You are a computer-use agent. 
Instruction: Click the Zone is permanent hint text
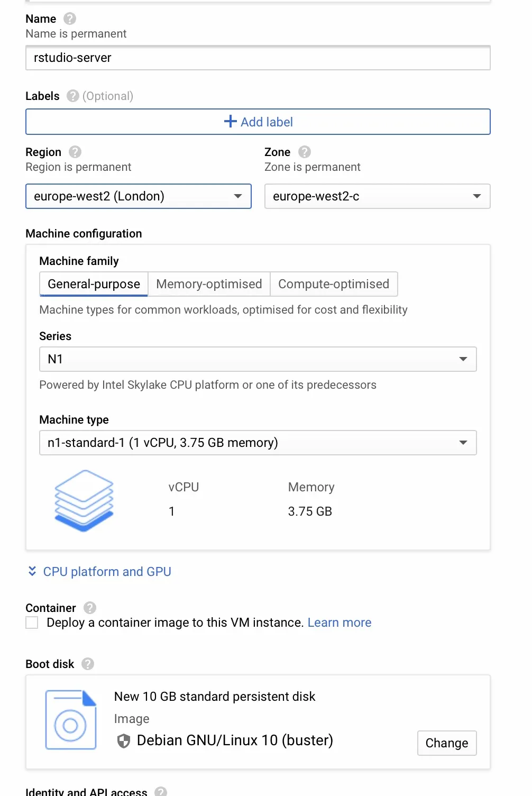(313, 167)
